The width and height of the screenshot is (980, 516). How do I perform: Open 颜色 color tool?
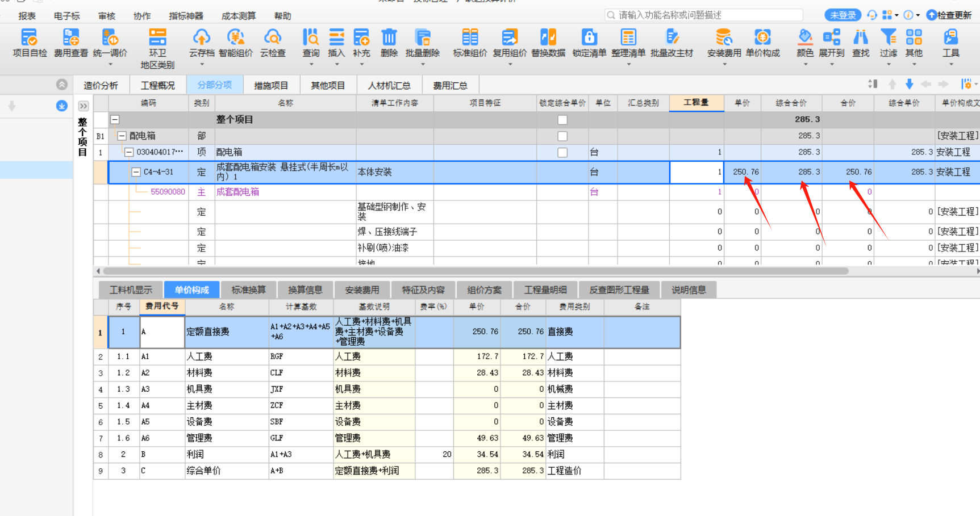pyautogui.click(x=805, y=44)
